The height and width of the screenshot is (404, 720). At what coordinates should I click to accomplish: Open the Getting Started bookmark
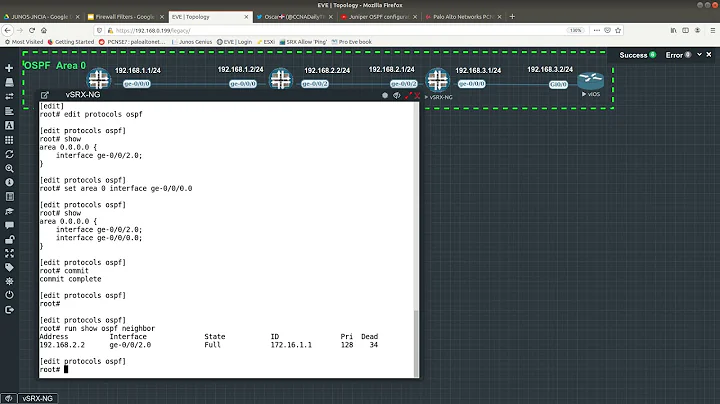(x=71, y=42)
